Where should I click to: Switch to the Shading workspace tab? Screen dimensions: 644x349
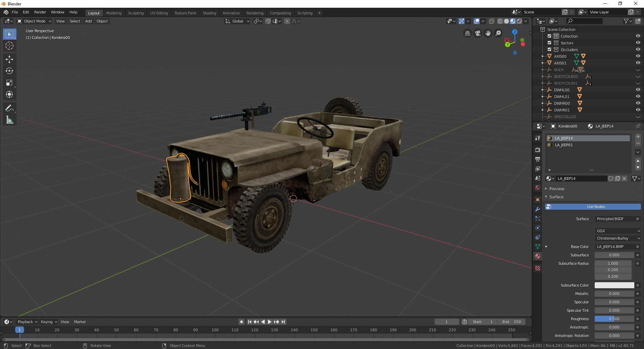pos(209,13)
